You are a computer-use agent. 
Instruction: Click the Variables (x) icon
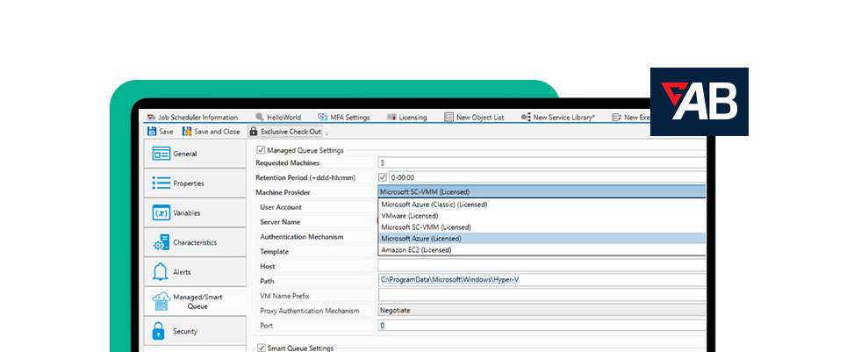pyautogui.click(x=161, y=213)
